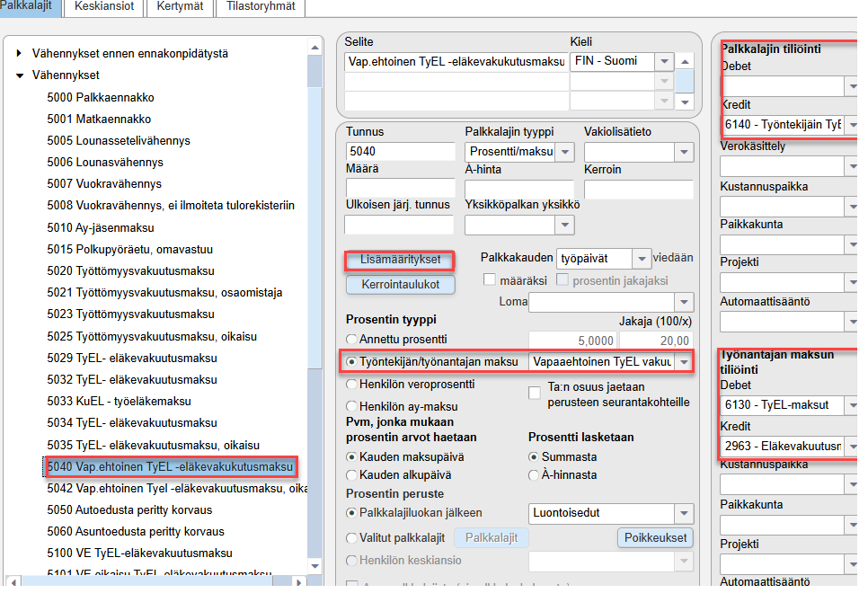Select Valitut palkkalajit radio button
The image size is (868, 611).
click(x=351, y=537)
